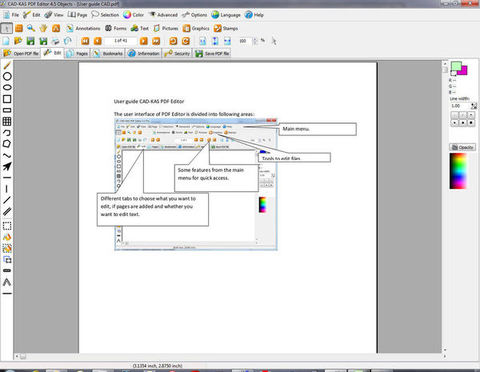Jump to the first page button

85,41
